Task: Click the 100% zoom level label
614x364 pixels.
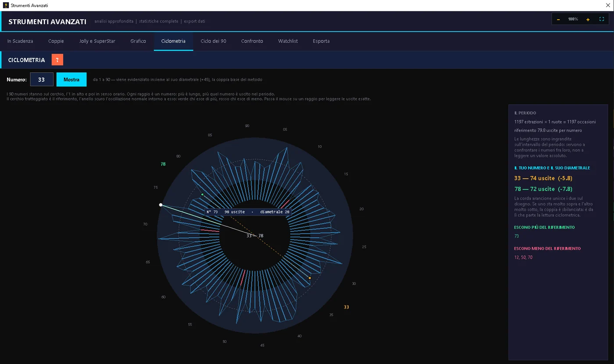Action: pos(573,19)
